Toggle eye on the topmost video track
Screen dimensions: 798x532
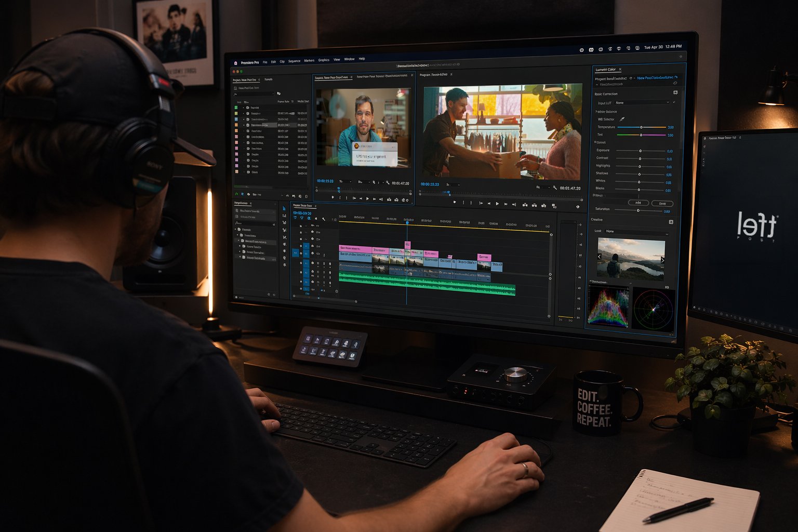tap(312, 225)
